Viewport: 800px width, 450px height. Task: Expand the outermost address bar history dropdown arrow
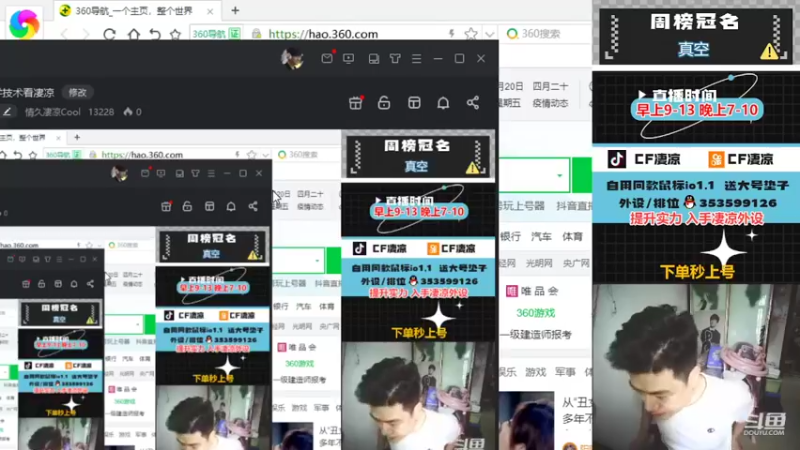click(489, 34)
